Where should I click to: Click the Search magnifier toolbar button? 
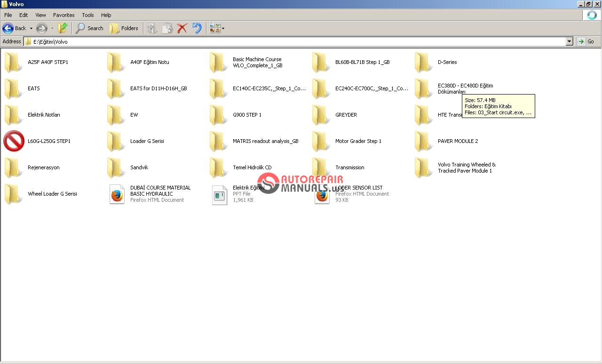[89, 28]
